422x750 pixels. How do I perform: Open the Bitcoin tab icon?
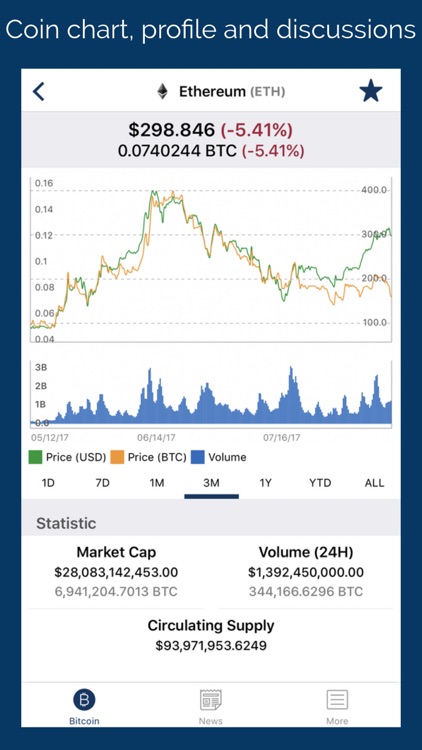(x=84, y=700)
